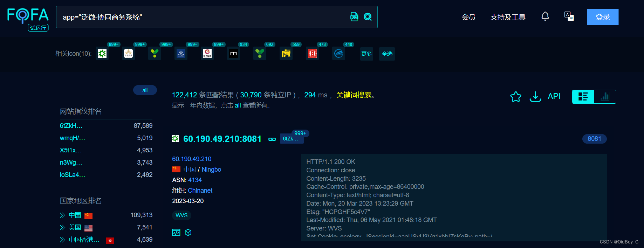
Task: Click the icon search button in search bar
Action: click(x=354, y=17)
